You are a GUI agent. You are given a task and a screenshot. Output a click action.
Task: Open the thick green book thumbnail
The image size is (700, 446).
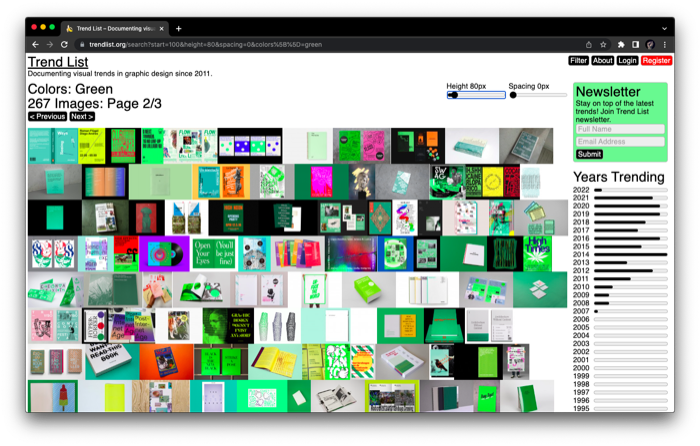click(368, 290)
